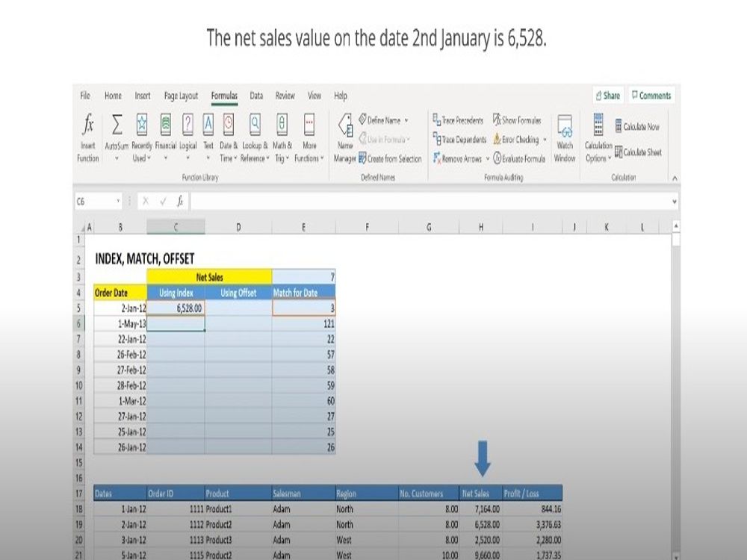Click in the formula bar input
The width and height of the screenshot is (747, 560).
430,202
